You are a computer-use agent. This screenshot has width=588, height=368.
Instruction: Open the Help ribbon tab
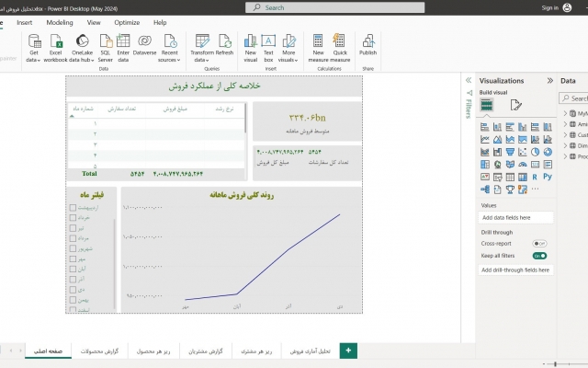coord(160,22)
